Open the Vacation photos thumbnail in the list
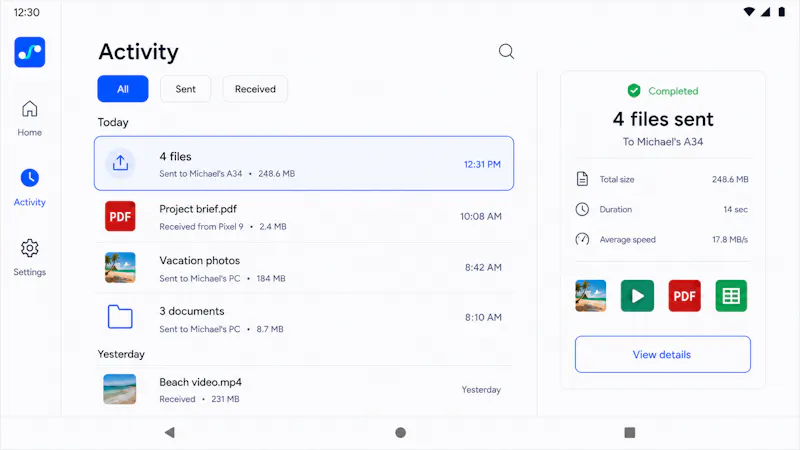The image size is (800, 450). pos(120,267)
